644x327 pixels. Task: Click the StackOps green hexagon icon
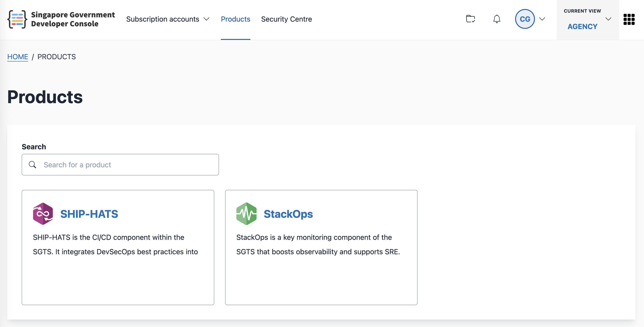click(247, 214)
